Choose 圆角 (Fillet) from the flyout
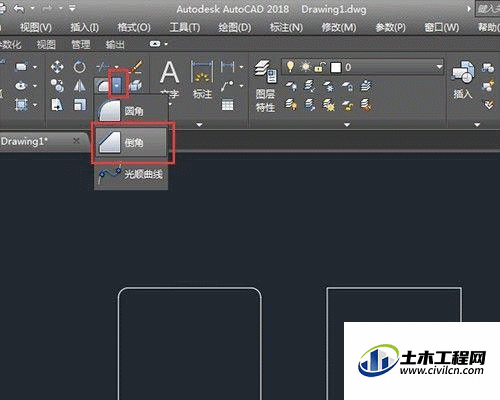The height and width of the screenshot is (400, 500). pyautogui.click(x=131, y=111)
